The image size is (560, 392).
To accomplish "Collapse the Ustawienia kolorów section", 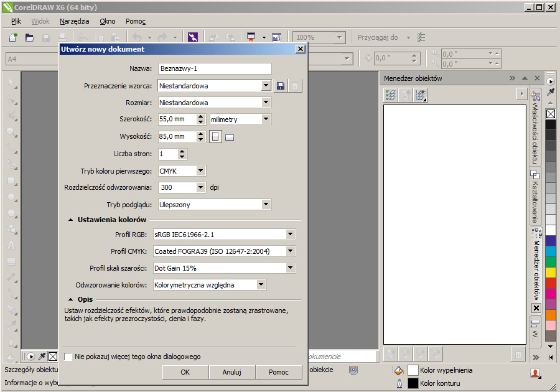I will tap(71, 220).
